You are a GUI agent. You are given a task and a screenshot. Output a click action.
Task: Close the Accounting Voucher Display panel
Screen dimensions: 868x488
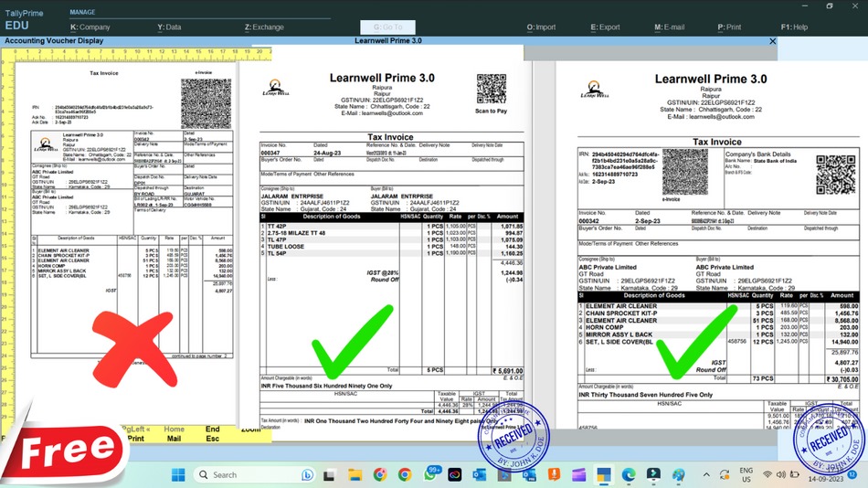[772, 41]
